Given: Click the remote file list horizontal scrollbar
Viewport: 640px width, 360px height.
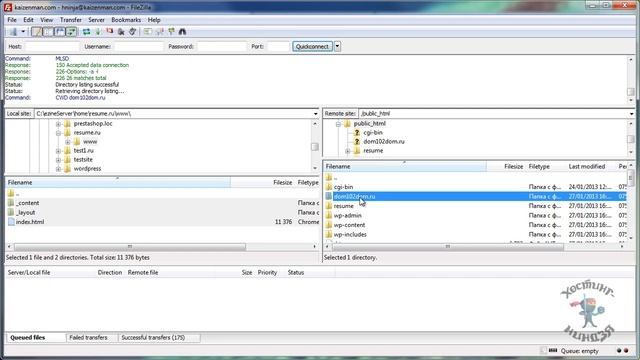Looking at the screenshot, I should pos(448,247).
